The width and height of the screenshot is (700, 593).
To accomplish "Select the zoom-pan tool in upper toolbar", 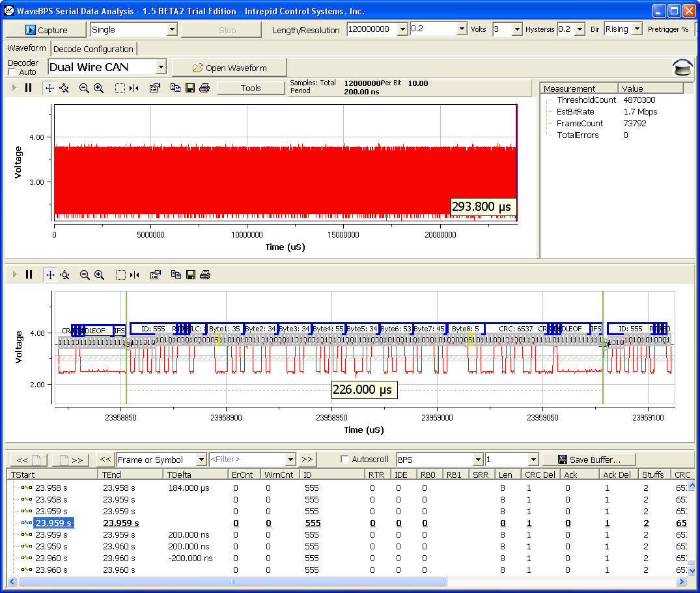I will point(64,88).
